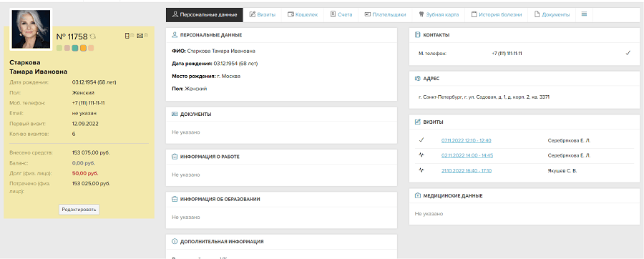This screenshot has width=644, height=259.
Task: Go to the Счета tab
Action: 341,14
